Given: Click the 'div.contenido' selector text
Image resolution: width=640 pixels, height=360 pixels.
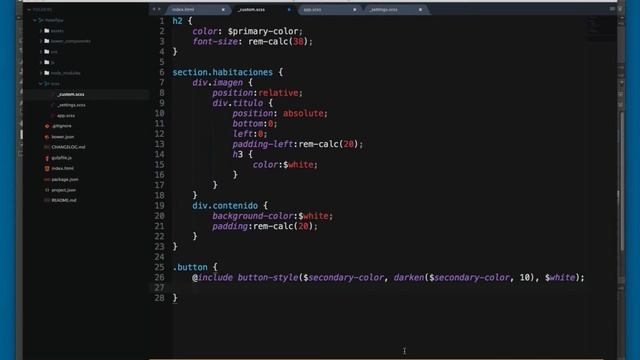Looking at the screenshot, I should (x=225, y=206).
